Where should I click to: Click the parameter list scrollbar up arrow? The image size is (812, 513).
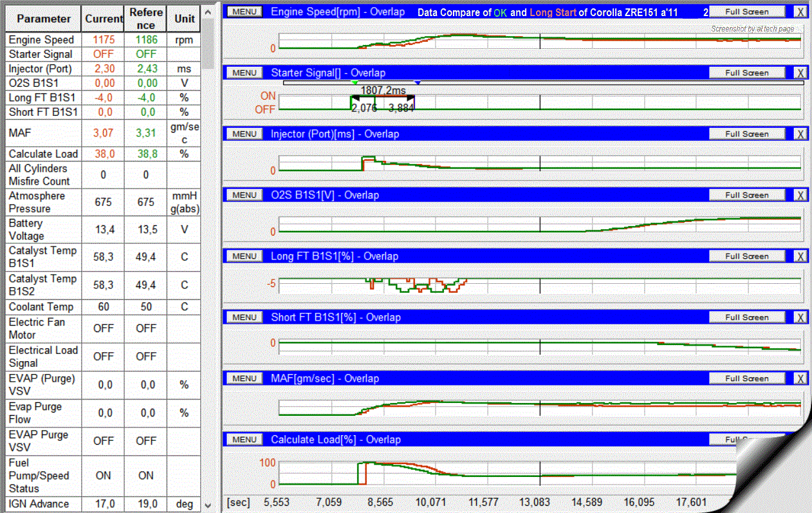pos(208,12)
